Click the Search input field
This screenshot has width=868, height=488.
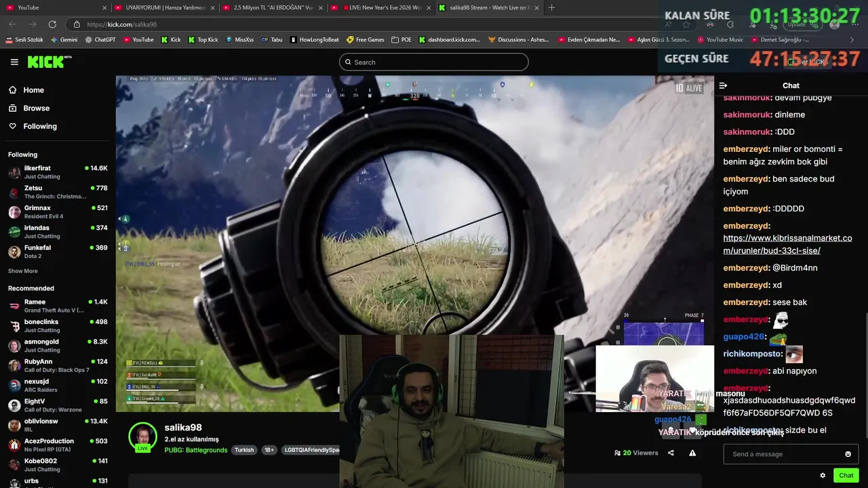[433, 62]
